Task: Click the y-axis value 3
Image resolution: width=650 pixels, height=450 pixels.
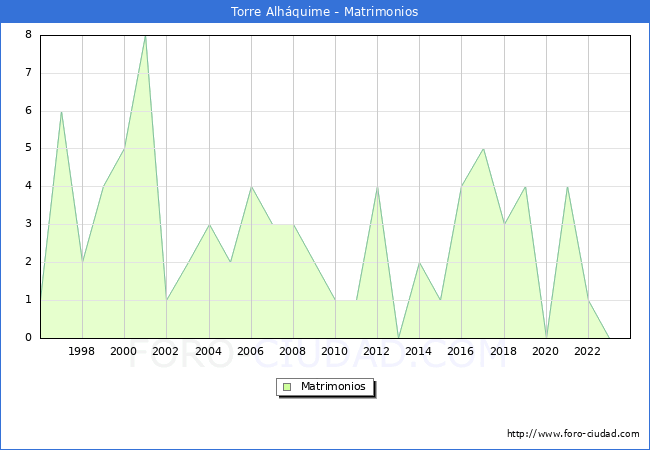Action: click(28, 224)
